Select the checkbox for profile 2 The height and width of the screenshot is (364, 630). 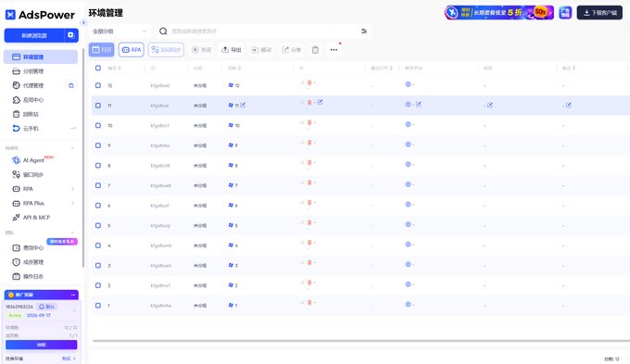[98, 285]
